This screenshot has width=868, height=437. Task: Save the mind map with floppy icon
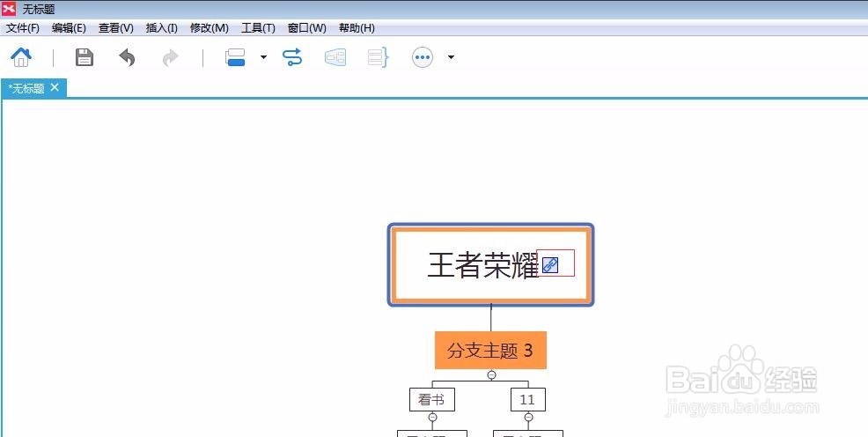click(85, 57)
